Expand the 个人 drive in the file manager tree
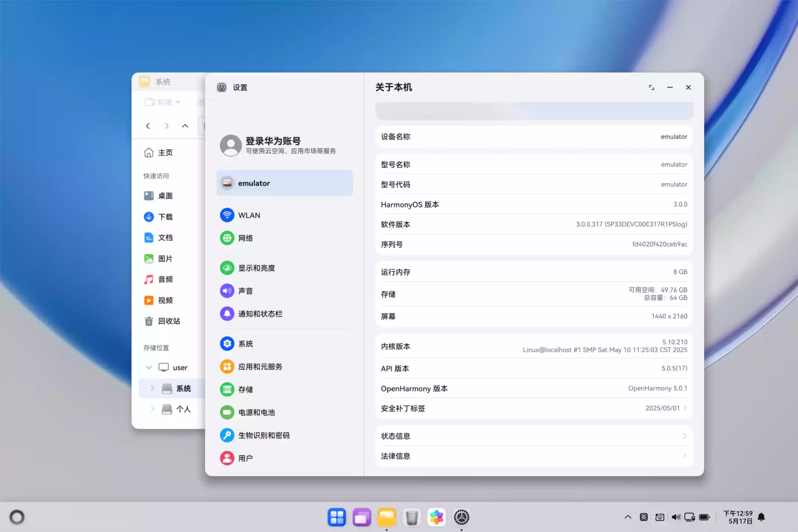The image size is (798, 532). coord(152,409)
